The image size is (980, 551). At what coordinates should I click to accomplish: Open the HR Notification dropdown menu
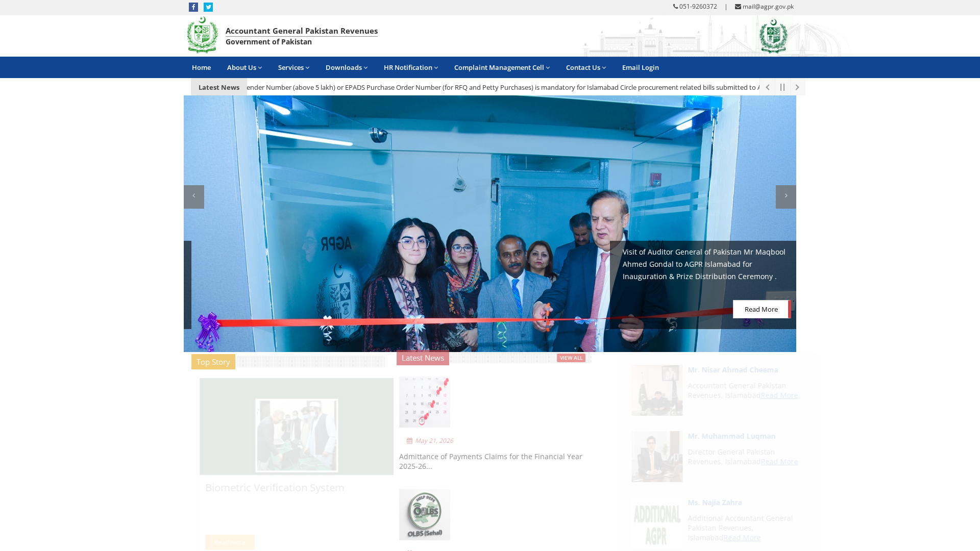point(411,67)
